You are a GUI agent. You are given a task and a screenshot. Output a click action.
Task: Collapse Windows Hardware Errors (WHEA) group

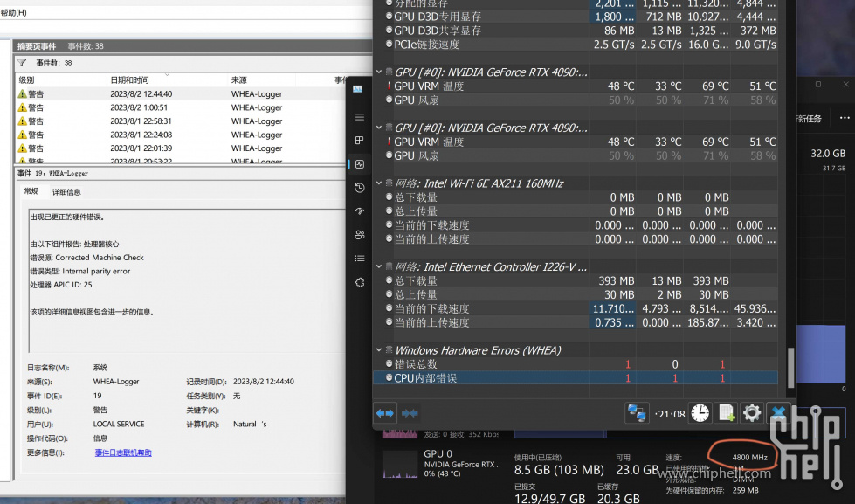coord(379,350)
